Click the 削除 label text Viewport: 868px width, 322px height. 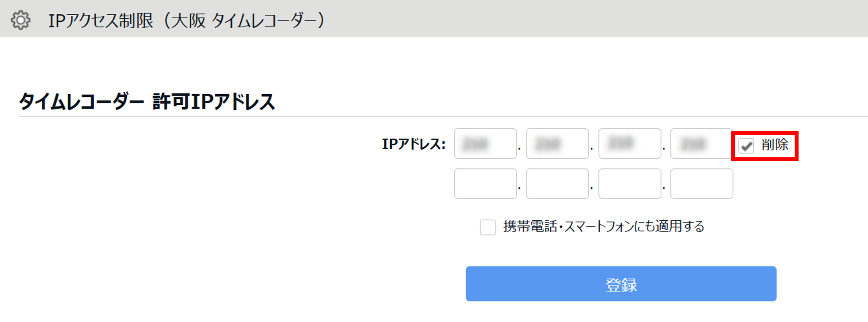click(775, 145)
